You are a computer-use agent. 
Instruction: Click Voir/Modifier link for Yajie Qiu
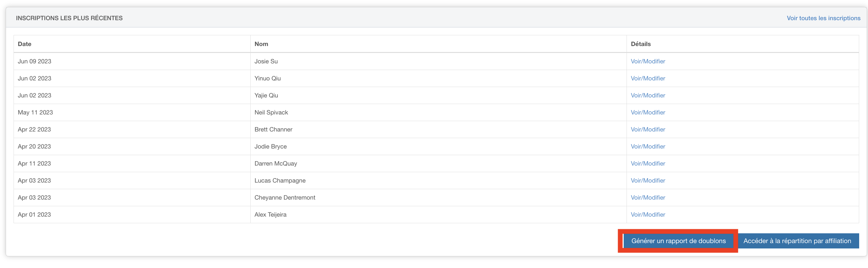[648, 95]
